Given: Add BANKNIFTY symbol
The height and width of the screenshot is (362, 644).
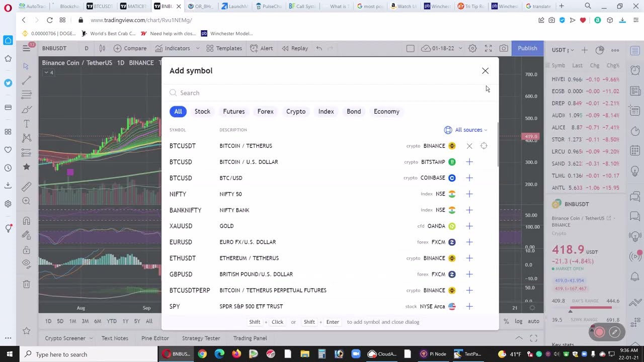Looking at the screenshot, I should [469, 210].
